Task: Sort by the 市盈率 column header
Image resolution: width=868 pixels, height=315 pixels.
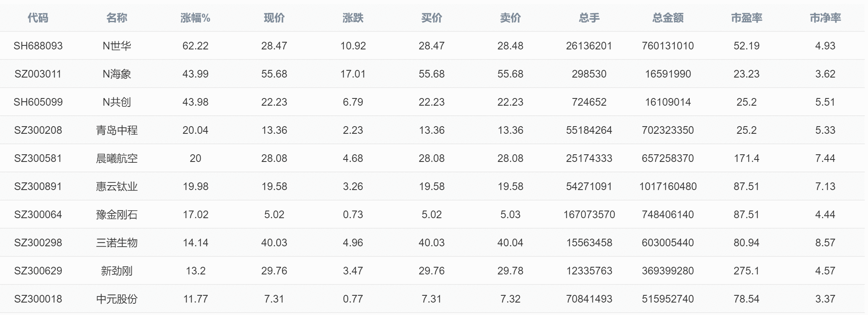Action: (746, 18)
